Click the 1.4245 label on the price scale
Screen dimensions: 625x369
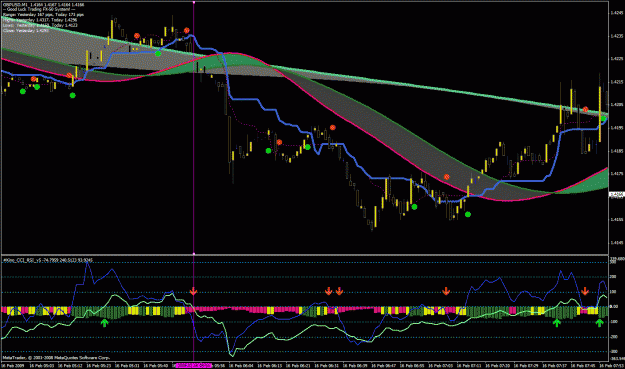616,12
